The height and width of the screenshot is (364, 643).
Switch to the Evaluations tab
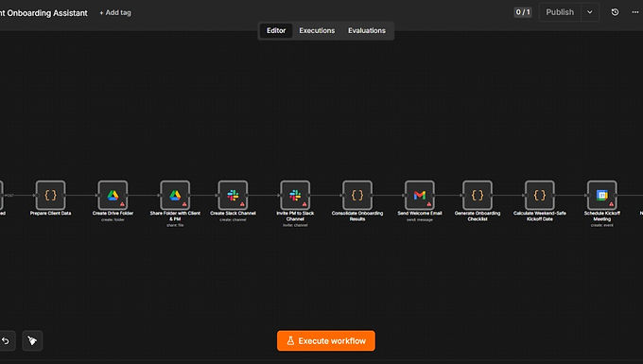[367, 31]
